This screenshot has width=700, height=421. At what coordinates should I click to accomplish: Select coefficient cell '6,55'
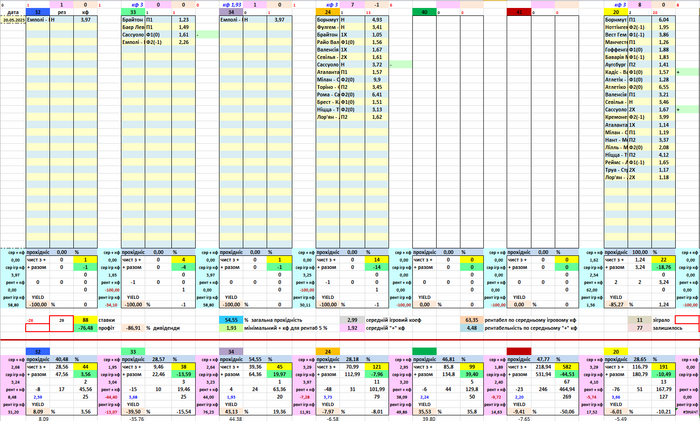pyautogui.click(x=663, y=87)
